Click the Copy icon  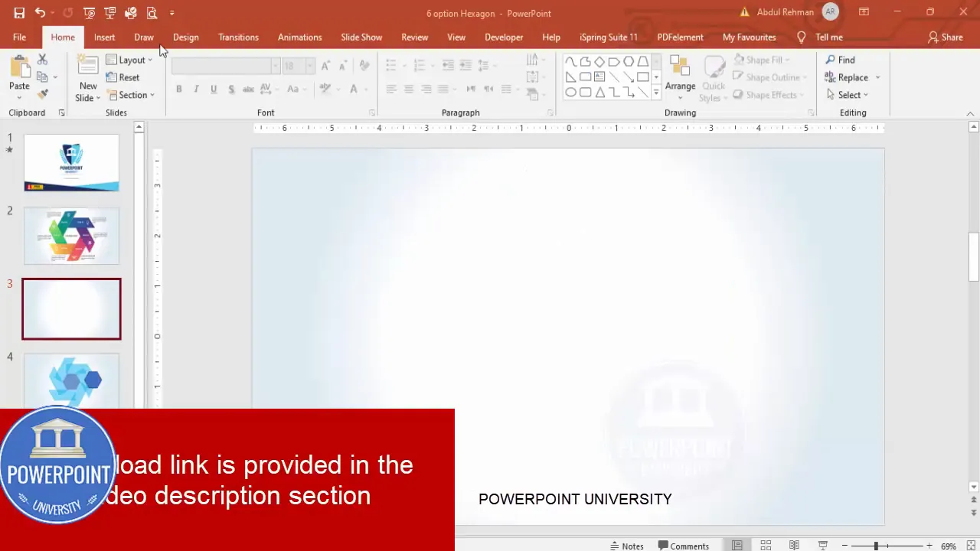(42, 77)
